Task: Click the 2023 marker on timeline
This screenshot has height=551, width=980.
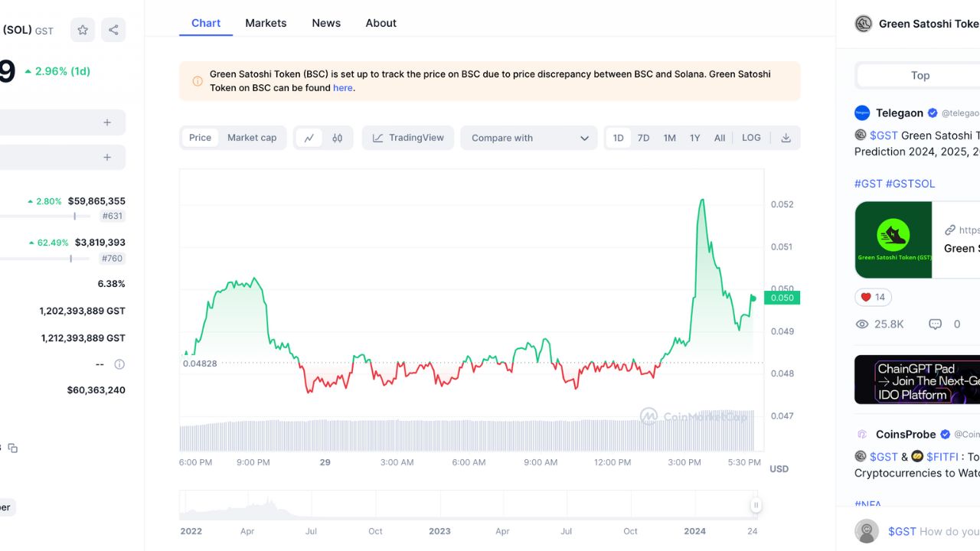Action: (x=439, y=531)
